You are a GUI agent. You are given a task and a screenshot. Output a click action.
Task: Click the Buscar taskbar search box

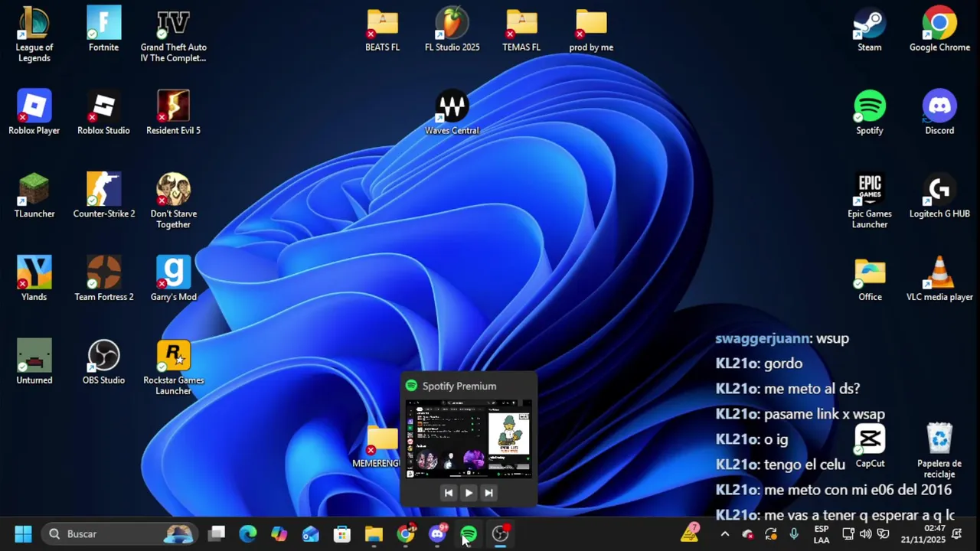[x=119, y=533]
